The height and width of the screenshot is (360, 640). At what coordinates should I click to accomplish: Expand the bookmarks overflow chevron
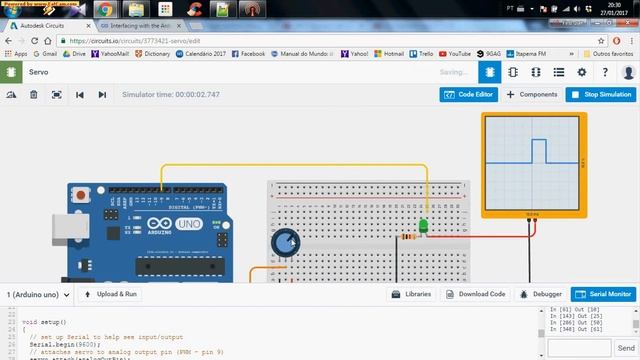tap(571, 54)
